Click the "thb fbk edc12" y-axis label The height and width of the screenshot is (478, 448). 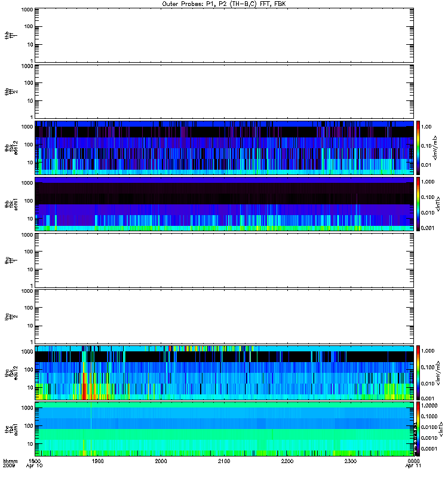click(x=11, y=148)
